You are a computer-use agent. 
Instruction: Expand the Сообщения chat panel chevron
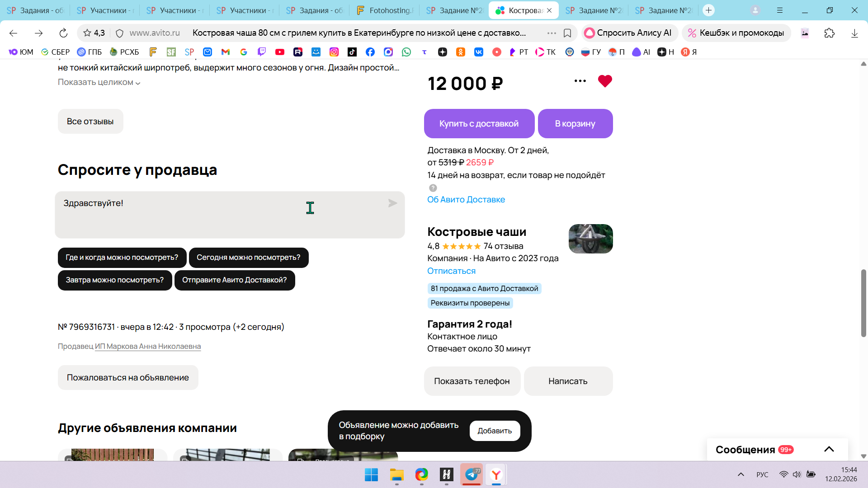[829, 449]
